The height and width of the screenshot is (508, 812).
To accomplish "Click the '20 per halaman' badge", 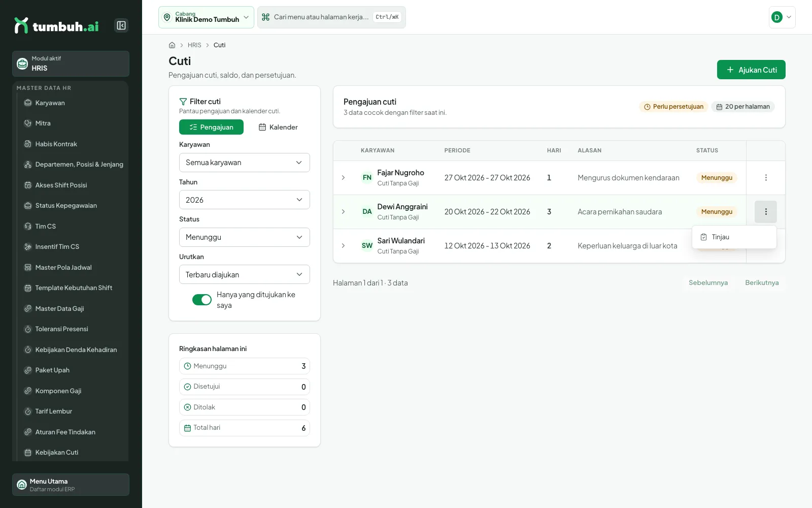I will coord(743,107).
